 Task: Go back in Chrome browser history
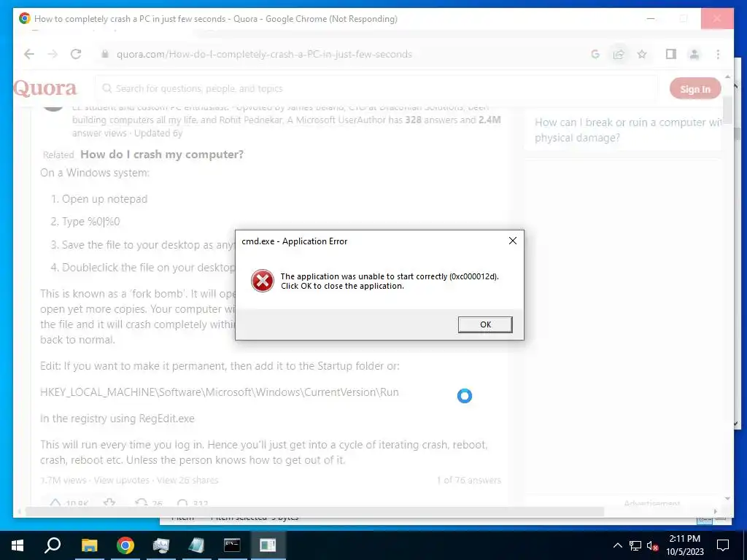pyautogui.click(x=29, y=54)
